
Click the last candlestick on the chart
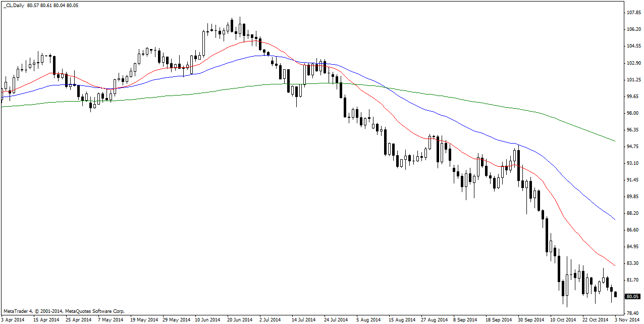pos(616,294)
